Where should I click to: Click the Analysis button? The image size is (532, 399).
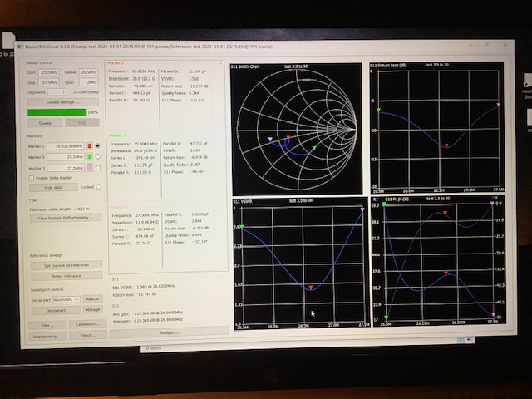click(169, 332)
